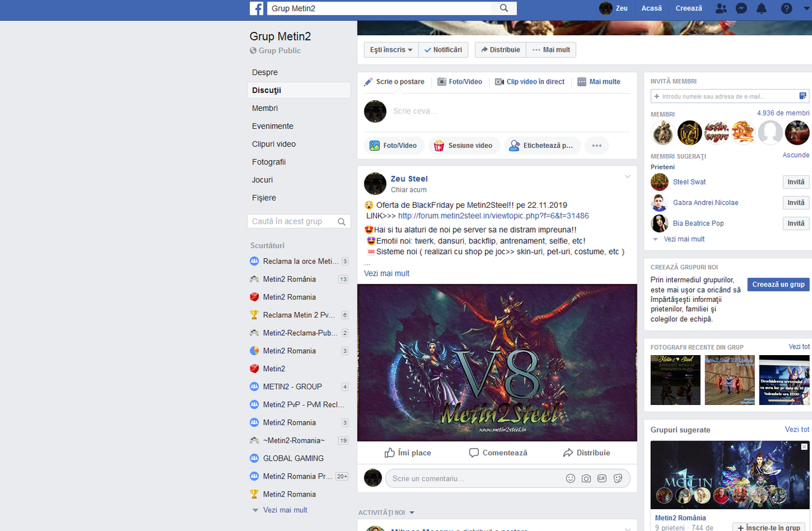Click the Facebook logo icon

click(x=257, y=8)
